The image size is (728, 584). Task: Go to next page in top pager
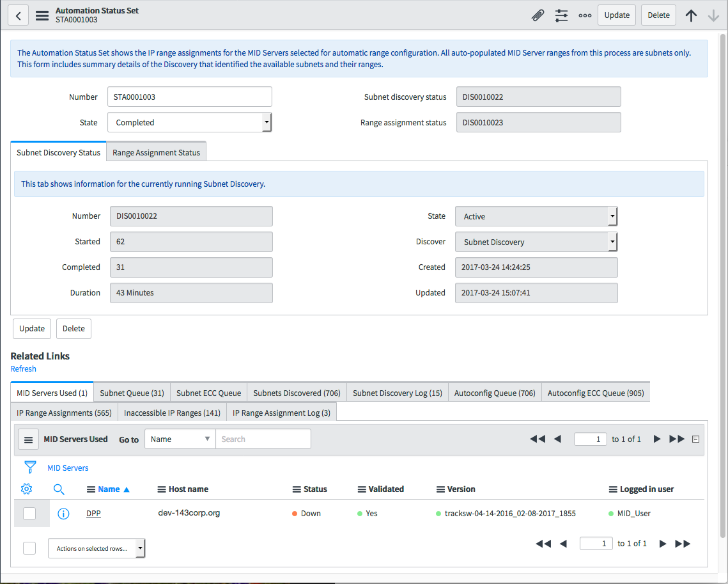[657, 439]
